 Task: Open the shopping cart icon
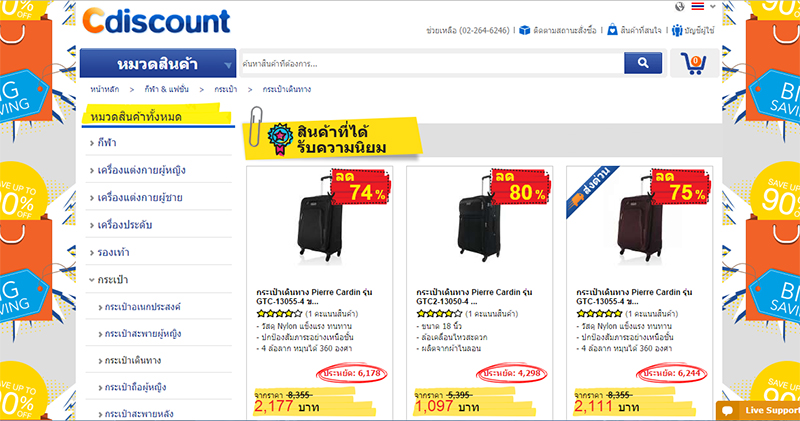pyautogui.click(x=694, y=64)
